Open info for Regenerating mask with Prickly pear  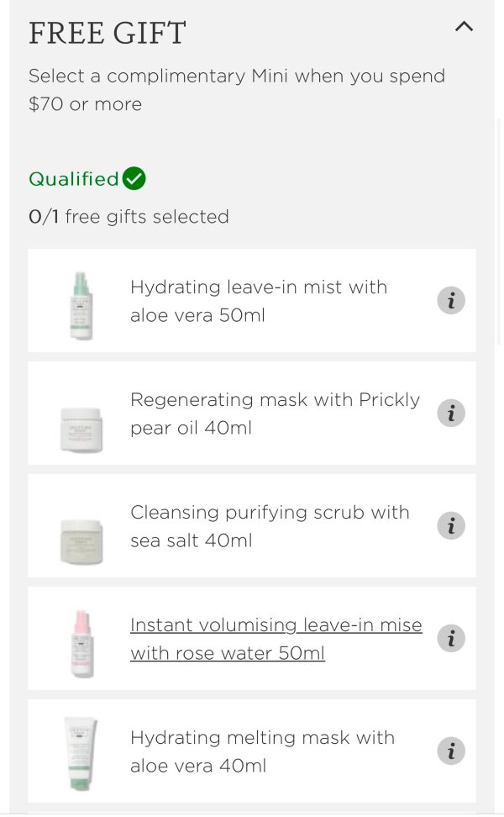click(x=451, y=414)
